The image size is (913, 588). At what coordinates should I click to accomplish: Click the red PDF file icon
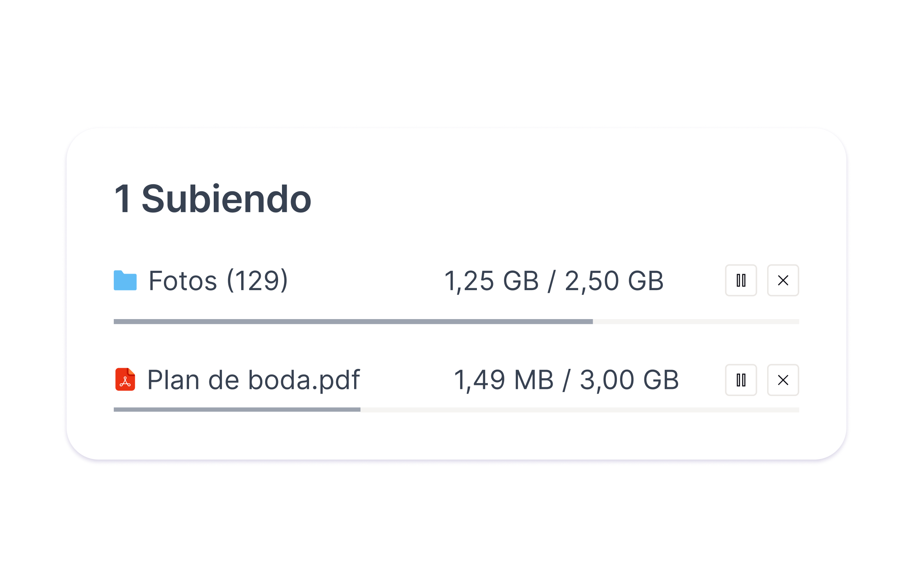(125, 379)
